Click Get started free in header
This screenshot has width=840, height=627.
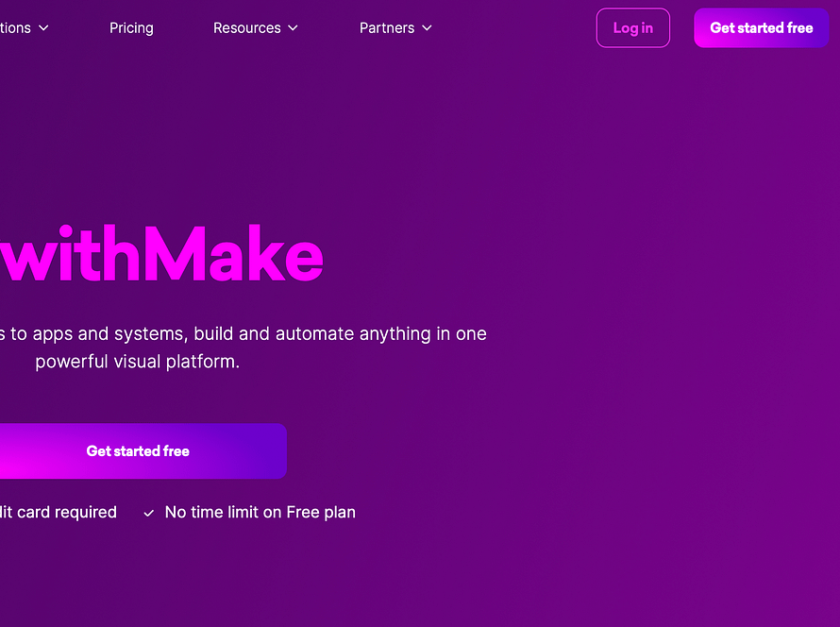pos(762,28)
